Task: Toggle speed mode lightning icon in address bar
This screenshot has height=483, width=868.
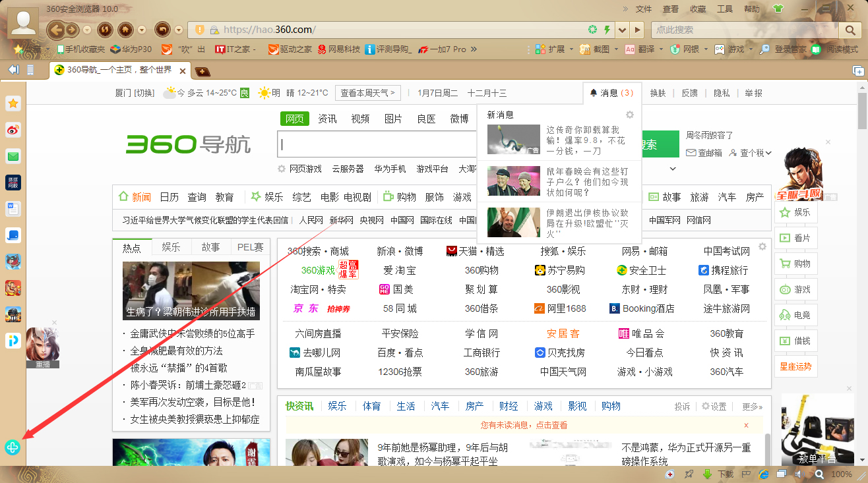Action: pyautogui.click(x=606, y=30)
